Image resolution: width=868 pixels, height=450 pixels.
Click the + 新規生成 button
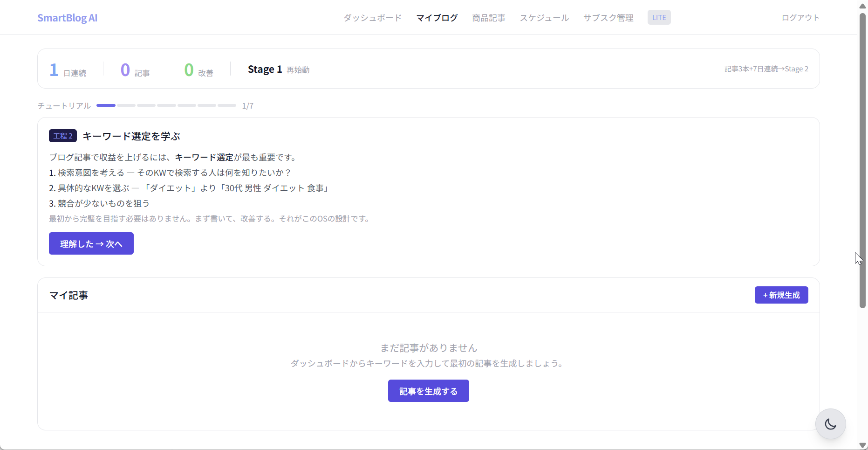point(781,295)
